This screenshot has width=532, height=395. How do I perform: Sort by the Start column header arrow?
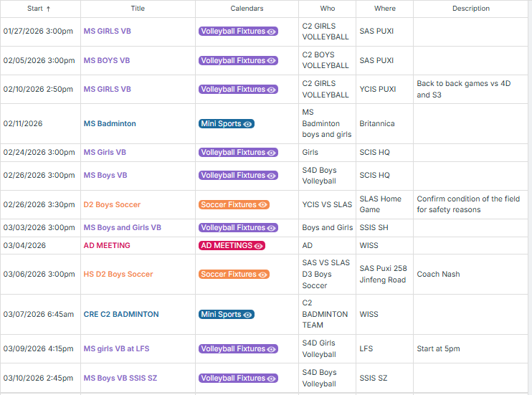point(49,9)
